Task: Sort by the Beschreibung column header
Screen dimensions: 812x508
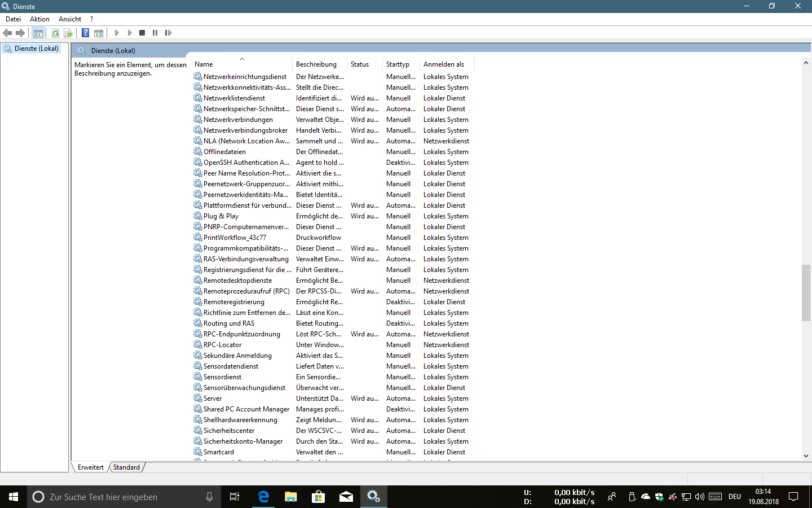Action: [x=320, y=64]
